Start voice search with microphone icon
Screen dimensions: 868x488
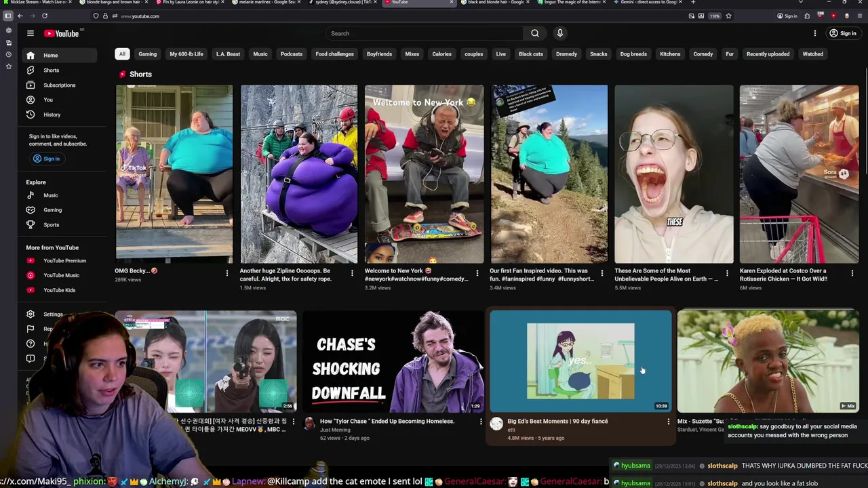click(559, 33)
